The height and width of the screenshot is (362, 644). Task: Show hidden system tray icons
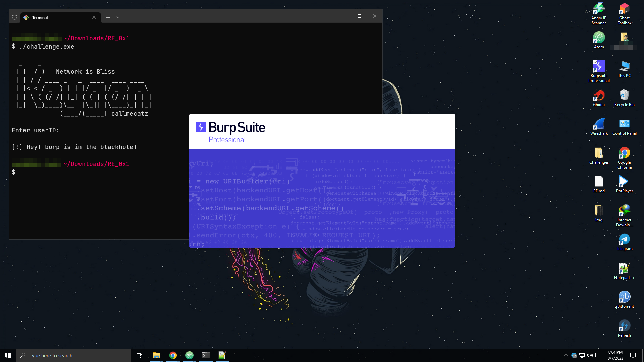pyautogui.click(x=566, y=355)
